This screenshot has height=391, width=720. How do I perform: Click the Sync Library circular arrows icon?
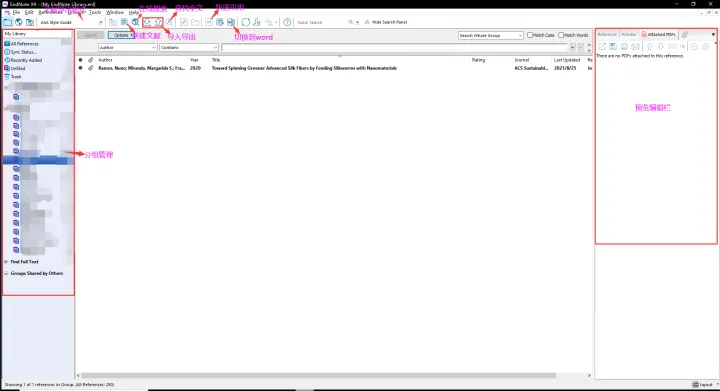pos(246,22)
